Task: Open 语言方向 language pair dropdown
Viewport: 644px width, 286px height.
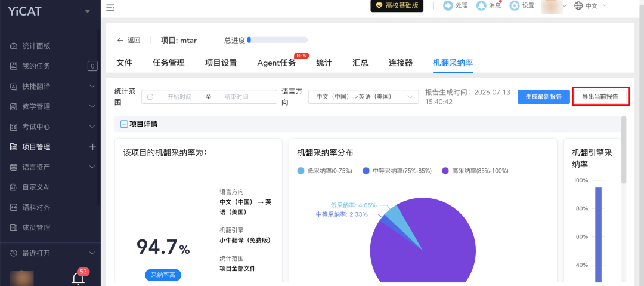Action: pyautogui.click(x=364, y=97)
